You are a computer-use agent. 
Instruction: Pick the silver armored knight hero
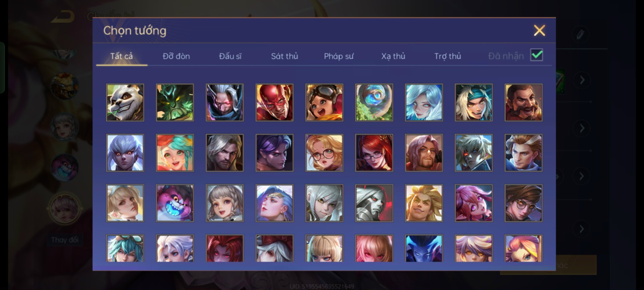[374, 203]
